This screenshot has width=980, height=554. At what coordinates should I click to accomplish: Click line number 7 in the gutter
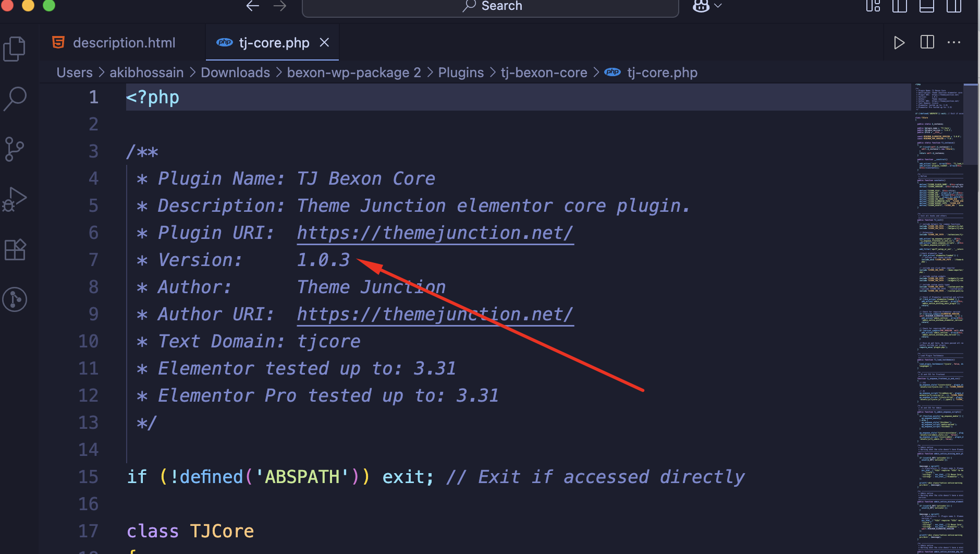tap(93, 260)
